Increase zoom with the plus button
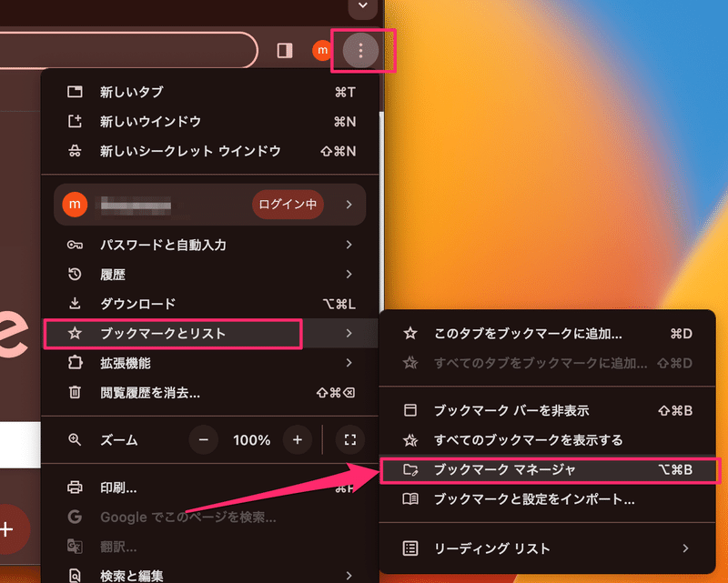 point(298,439)
